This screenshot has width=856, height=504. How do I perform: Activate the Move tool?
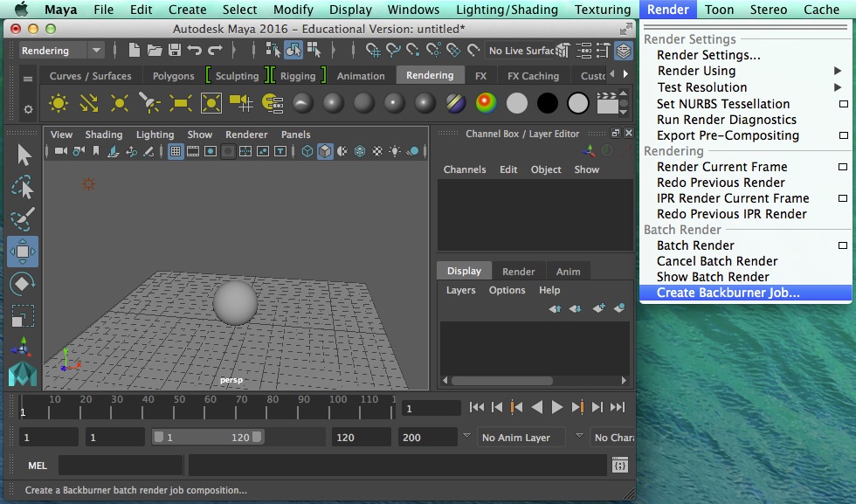[23, 252]
